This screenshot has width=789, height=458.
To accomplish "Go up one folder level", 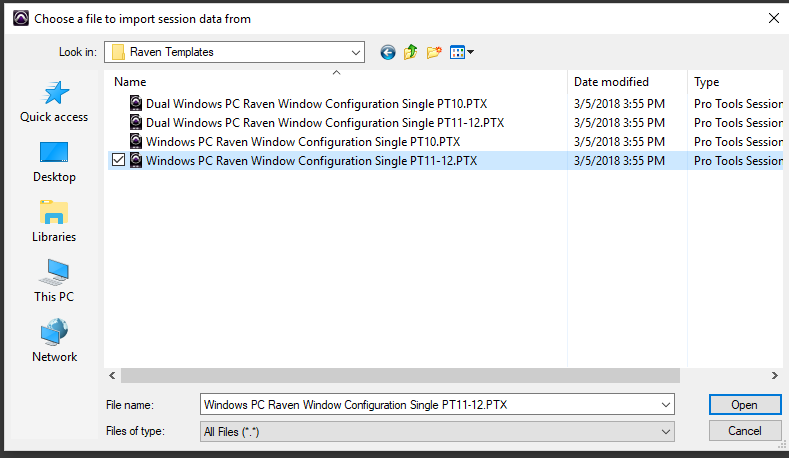I will pyautogui.click(x=411, y=52).
